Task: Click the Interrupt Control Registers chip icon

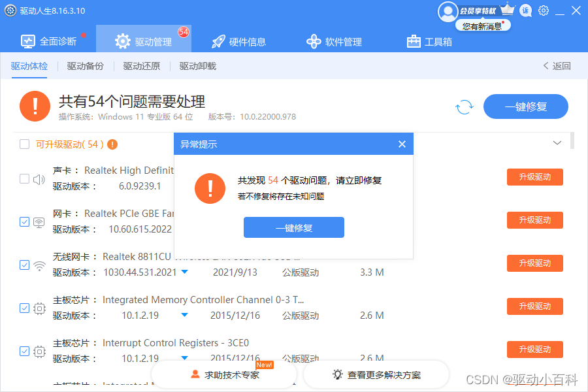Action: click(x=39, y=352)
